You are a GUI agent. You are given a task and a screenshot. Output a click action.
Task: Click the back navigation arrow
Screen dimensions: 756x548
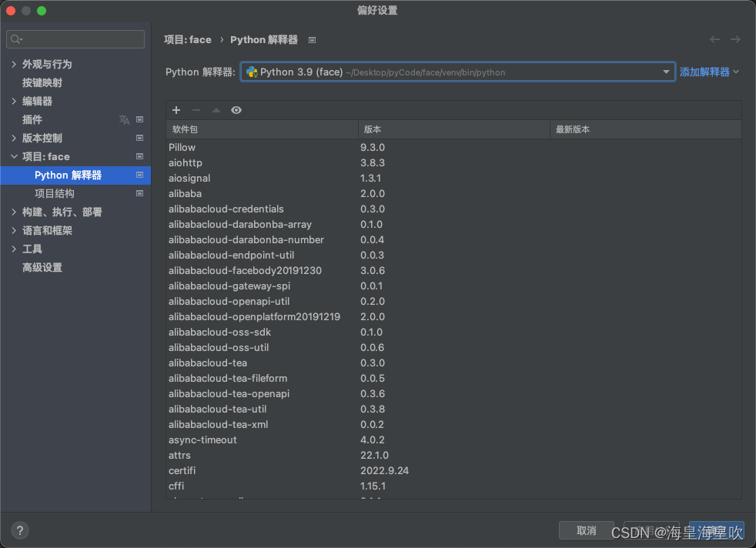[x=714, y=39]
